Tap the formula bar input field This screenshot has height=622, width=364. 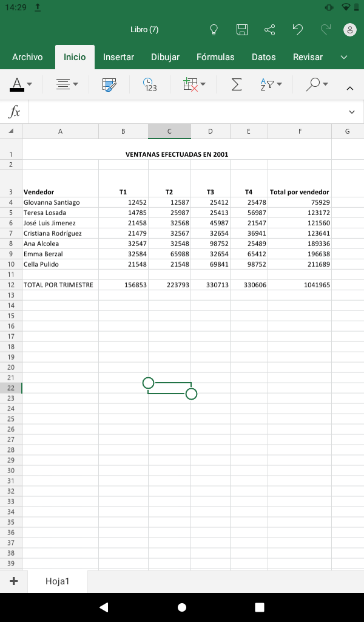click(186, 112)
